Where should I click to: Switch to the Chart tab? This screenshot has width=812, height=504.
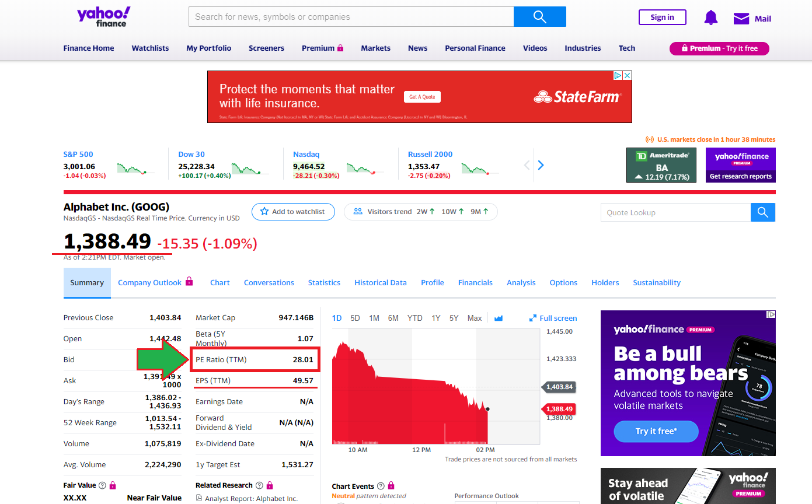coord(220,282)
